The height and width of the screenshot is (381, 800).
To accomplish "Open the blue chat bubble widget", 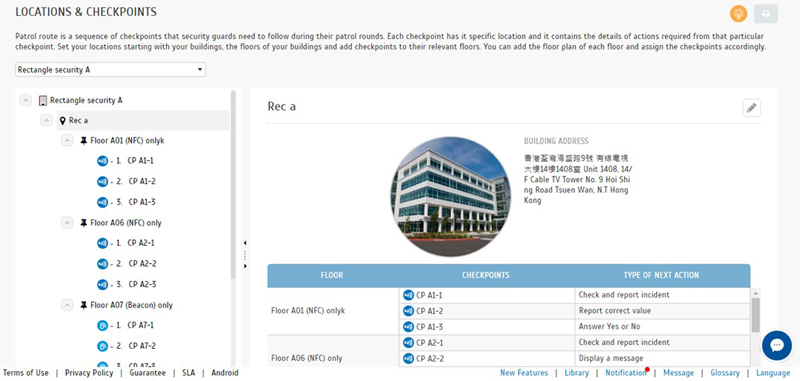I will coord(777,345).
